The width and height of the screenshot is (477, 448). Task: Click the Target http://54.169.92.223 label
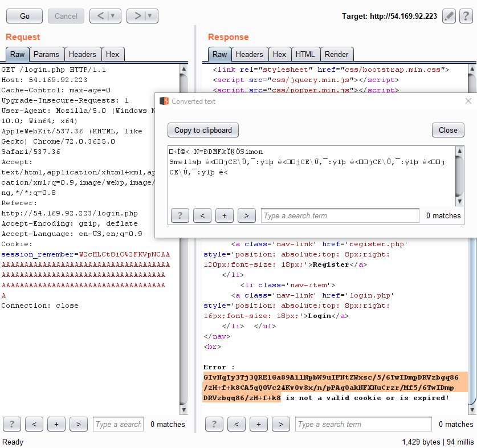(389, 16)
